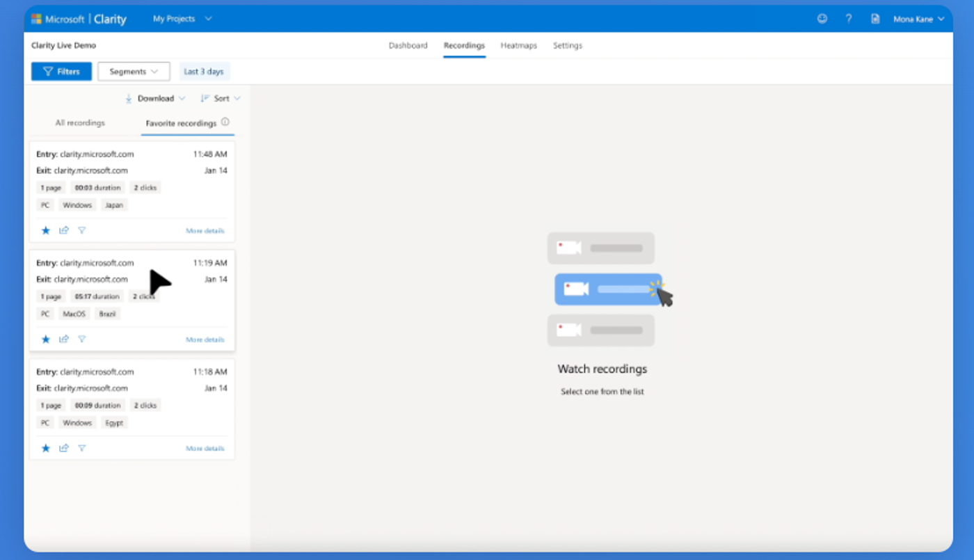Click the Egypt country tag

pos(114,423)
